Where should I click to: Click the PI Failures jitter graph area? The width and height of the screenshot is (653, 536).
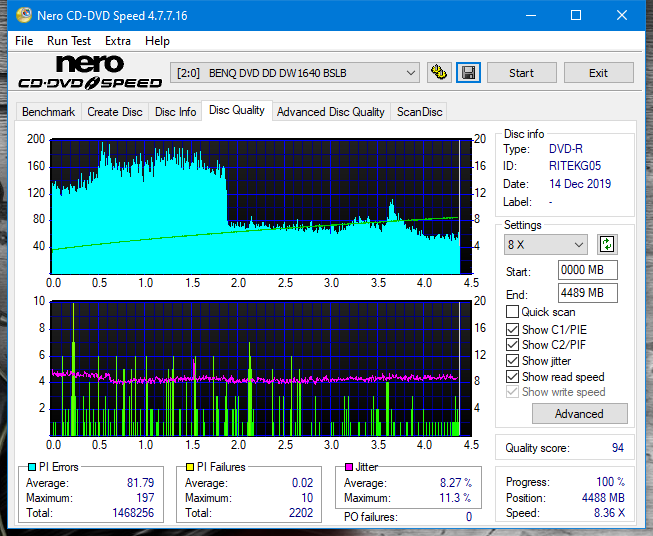[x=261, y=368]
